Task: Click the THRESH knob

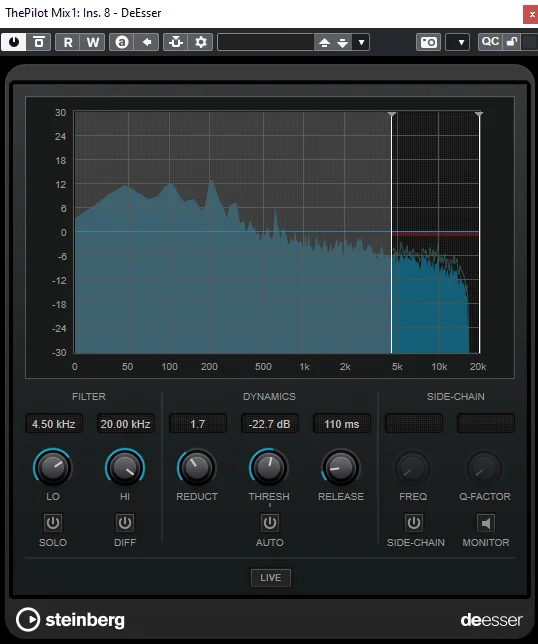Action: [269, 467]
